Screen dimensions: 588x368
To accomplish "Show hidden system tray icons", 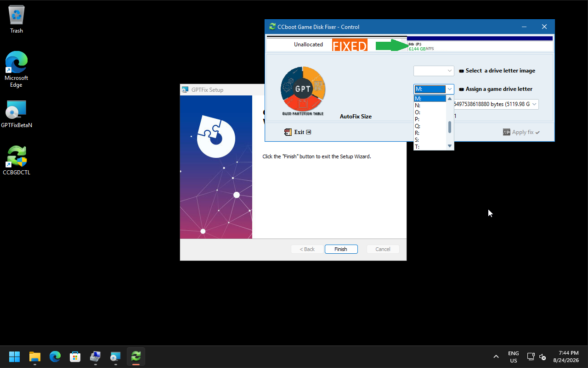I will [496, 357].
